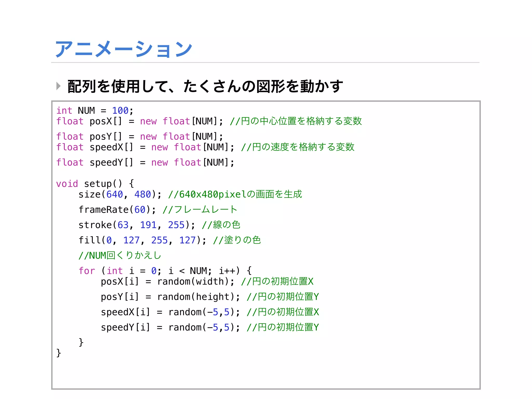Click the comment //フレームレート

tap(200, 210)
